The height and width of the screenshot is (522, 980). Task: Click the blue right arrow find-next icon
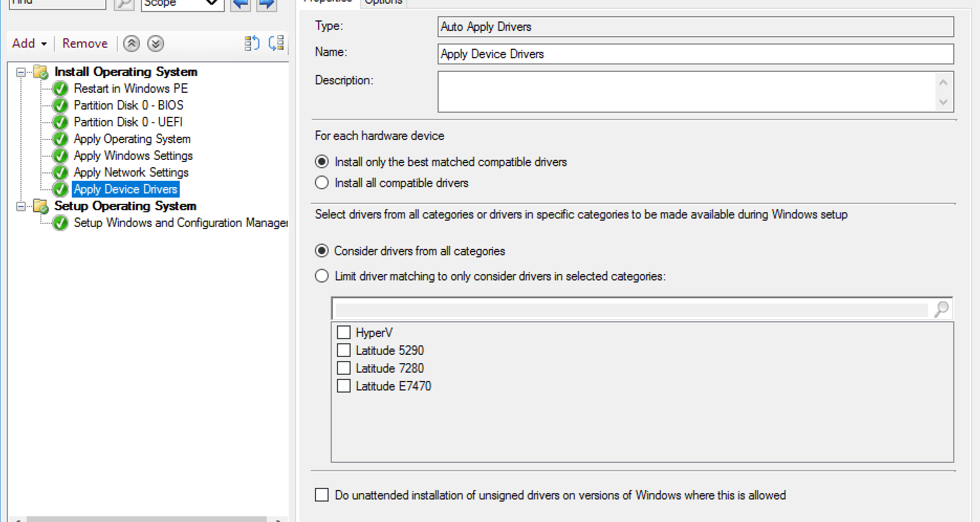coord(267,4)
